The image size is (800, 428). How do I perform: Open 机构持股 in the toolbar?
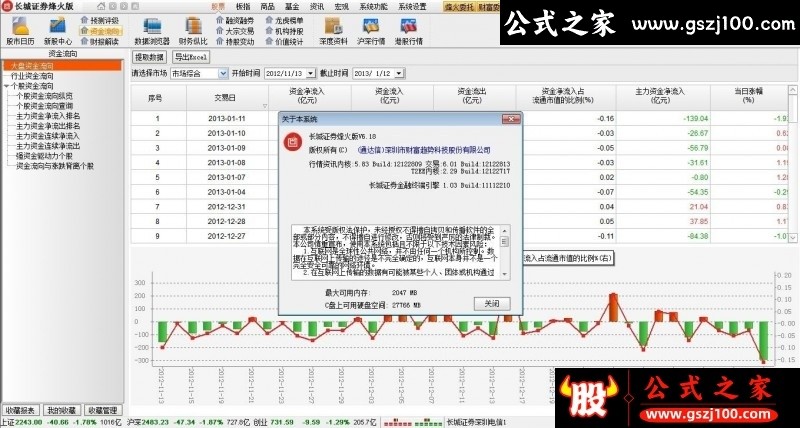(285, 31)
